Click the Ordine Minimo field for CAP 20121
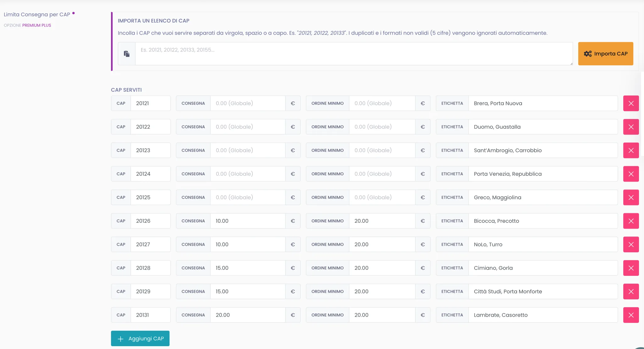644x349 pixels. pos(382,103)
